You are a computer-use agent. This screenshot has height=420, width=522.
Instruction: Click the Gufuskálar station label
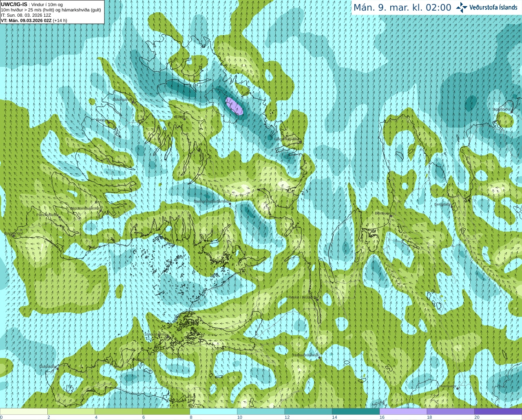(x=48, y=367)
